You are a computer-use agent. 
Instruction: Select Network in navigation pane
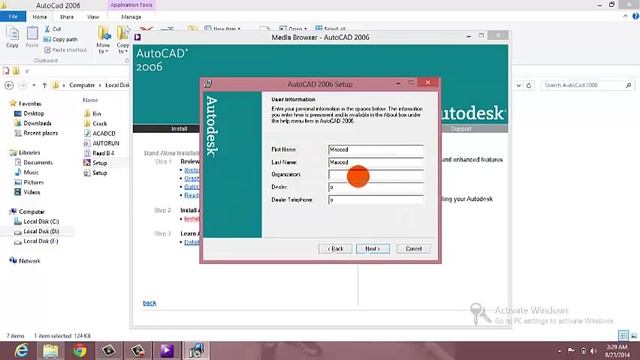coord(25,261)
